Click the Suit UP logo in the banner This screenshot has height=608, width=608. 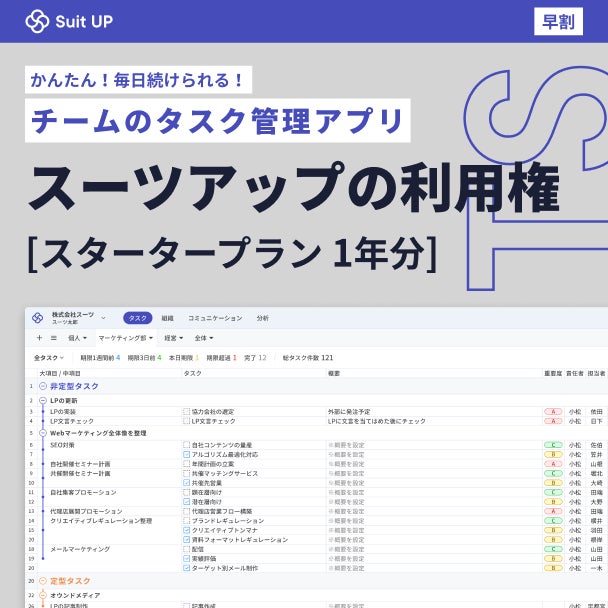(69, 21)
